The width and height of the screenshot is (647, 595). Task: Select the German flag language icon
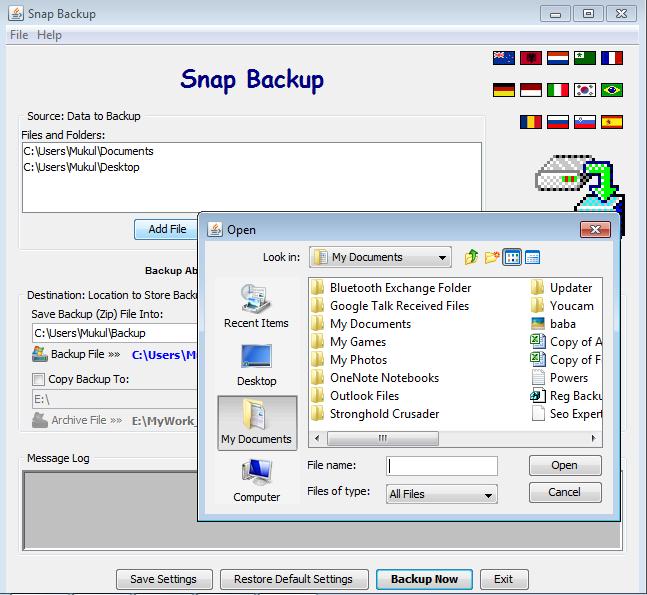[503, 90]
